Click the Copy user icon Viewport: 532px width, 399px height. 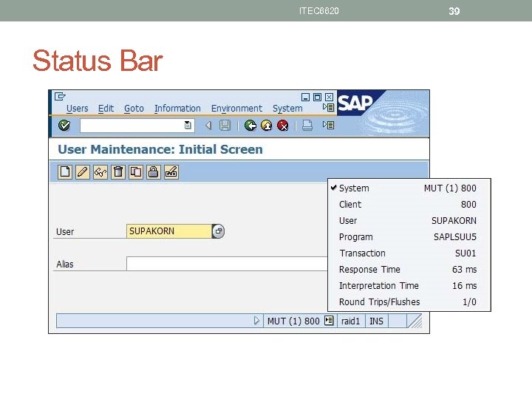coord(136,172)
